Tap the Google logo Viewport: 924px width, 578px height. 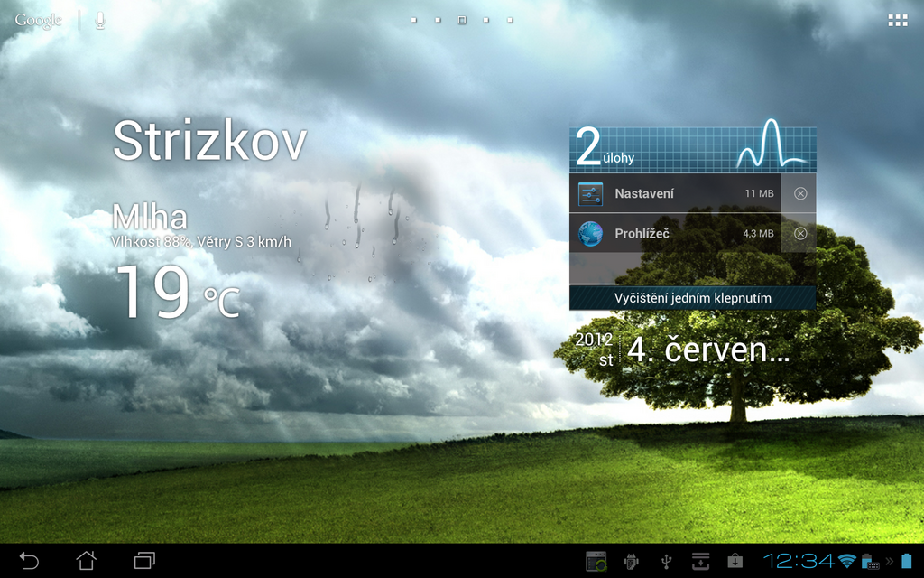[37, 18]
